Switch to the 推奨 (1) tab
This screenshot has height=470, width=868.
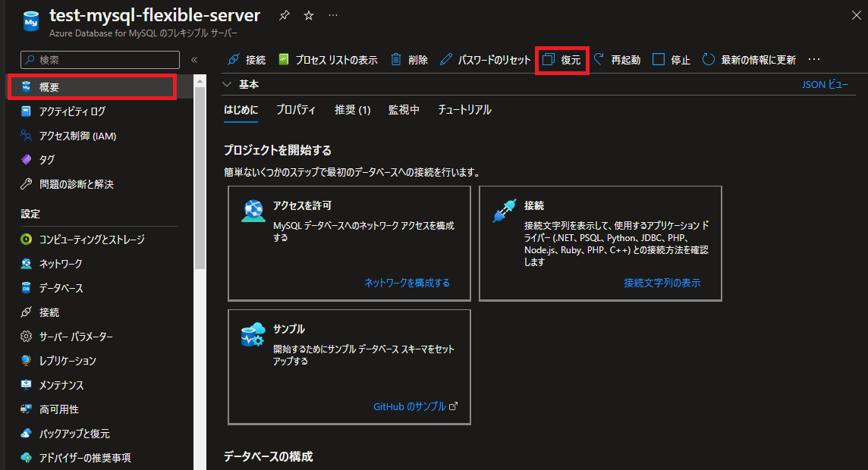353,110
